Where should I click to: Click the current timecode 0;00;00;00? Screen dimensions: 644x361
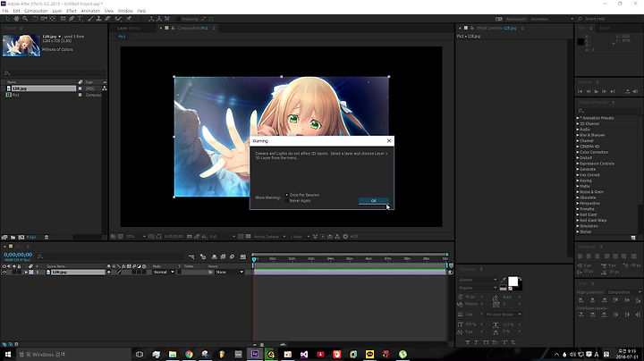point(18,255)
